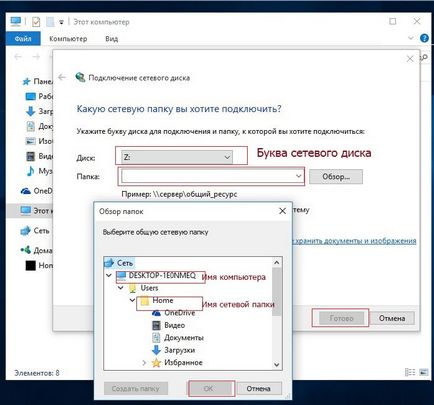Screen dimensions: 434x405
Task: Select the Документы document icon
Action: pyautogui.click(x=156, y=338)
